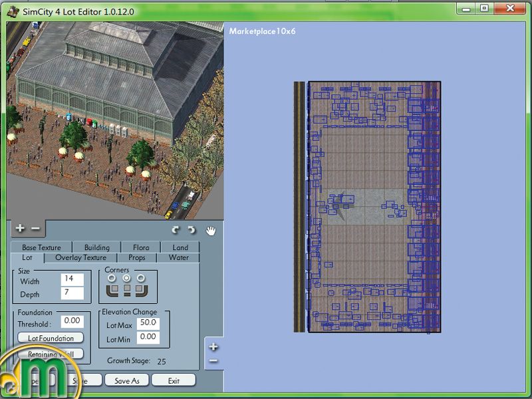
Task: Zoom in the lot plan view
Action: pyautogui.click(x=213, y=346)
